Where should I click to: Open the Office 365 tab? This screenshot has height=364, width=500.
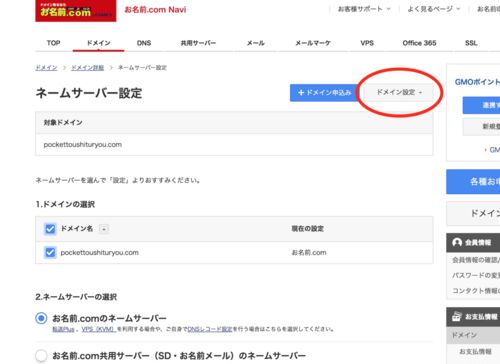click(419, 43)
